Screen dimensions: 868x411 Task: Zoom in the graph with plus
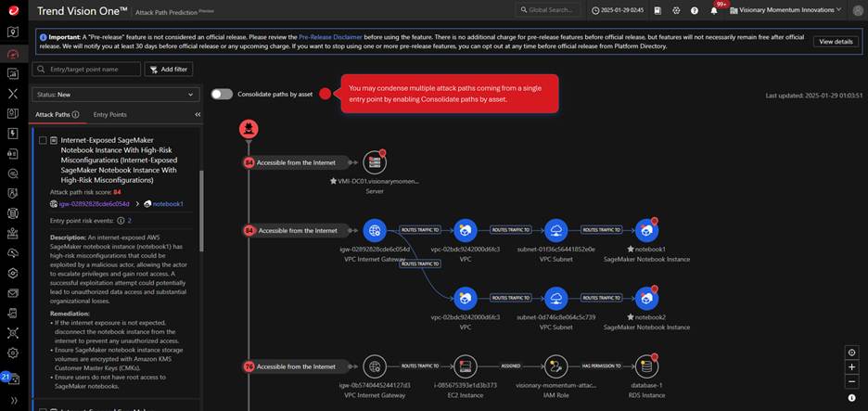[x=851, y=367]
